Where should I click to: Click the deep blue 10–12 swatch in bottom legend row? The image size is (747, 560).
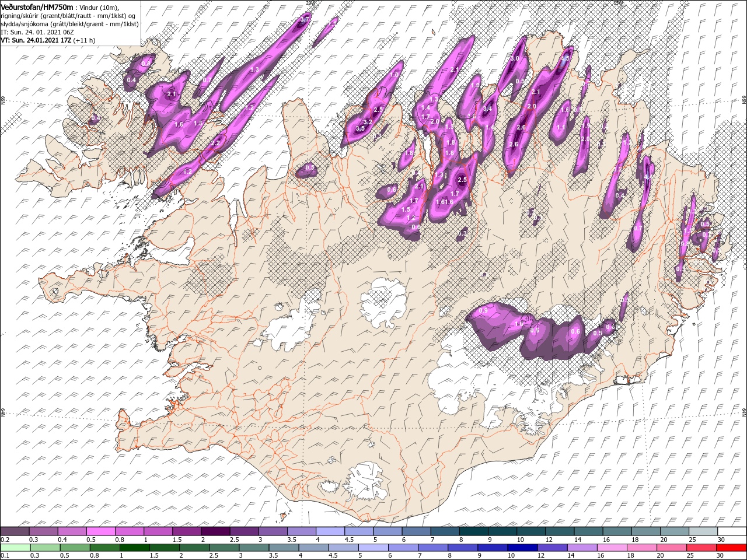522,548
